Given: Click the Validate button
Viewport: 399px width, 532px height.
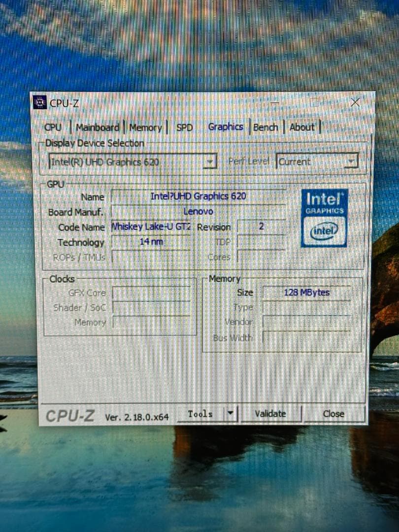Looking at the screenshot, I should 271,414.
